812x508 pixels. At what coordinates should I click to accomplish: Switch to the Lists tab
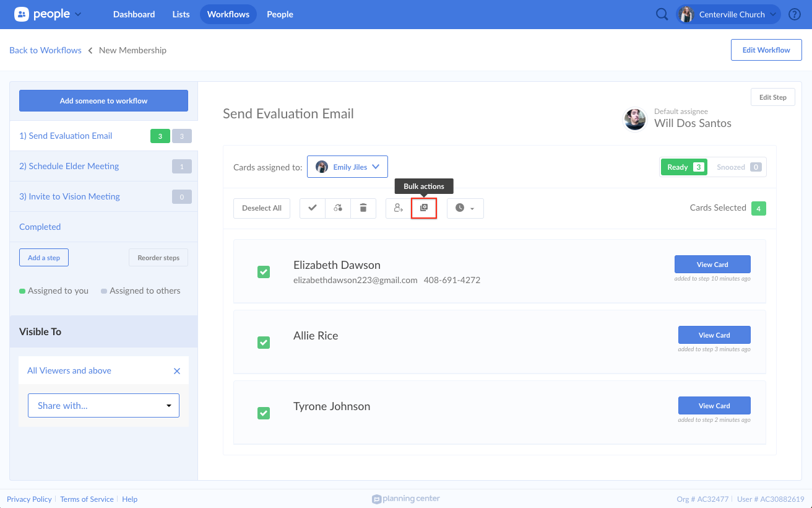click(x=181, y=14)
